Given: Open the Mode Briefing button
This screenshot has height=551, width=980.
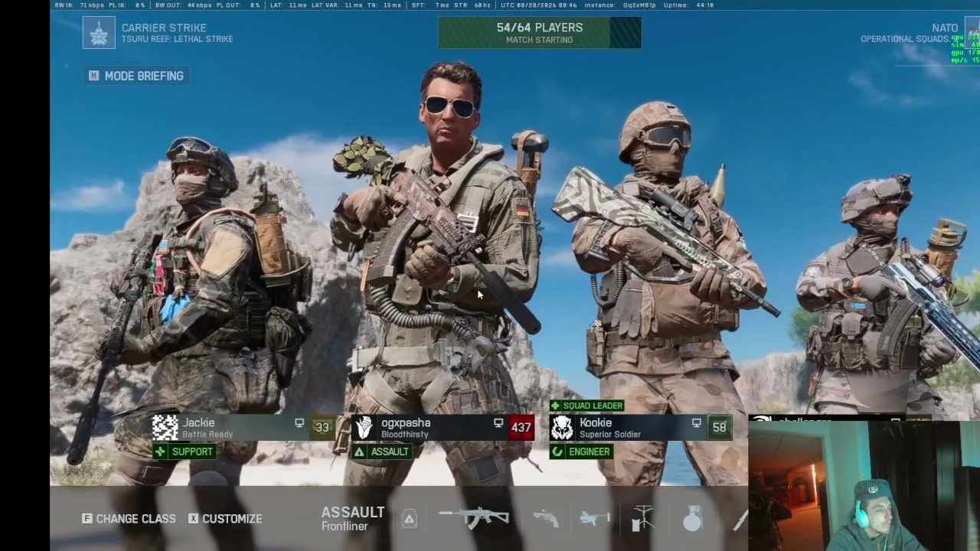Looking at the screenshot, I should point(137,76).
